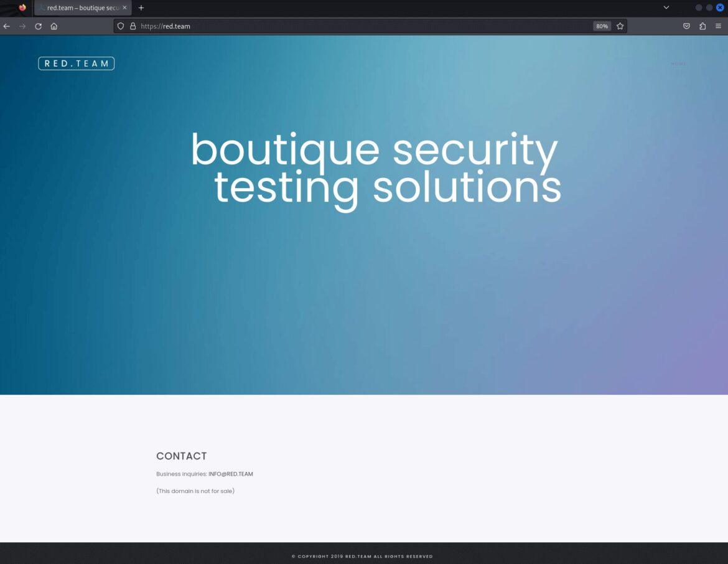Bookmark this page with the star icon

coord(620,26)
